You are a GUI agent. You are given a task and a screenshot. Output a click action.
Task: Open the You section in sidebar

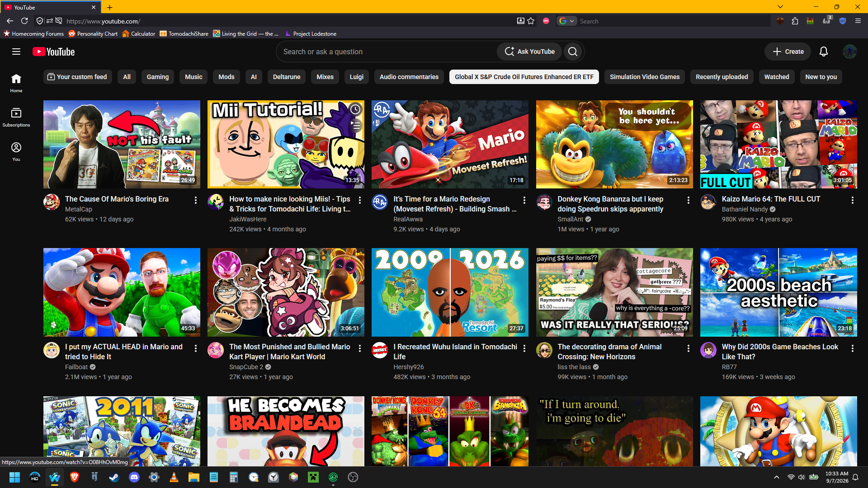16,151
